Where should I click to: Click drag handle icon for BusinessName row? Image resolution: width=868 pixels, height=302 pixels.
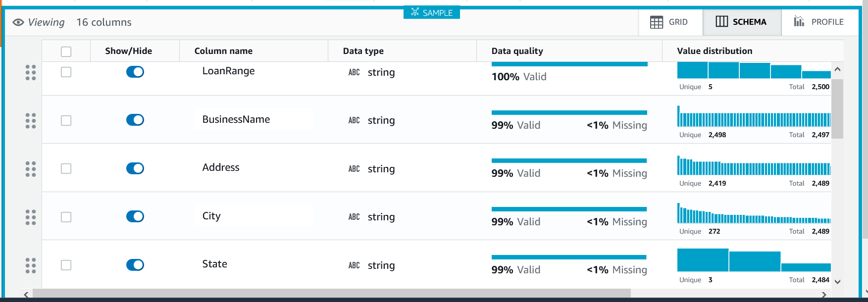pos(31,120)
